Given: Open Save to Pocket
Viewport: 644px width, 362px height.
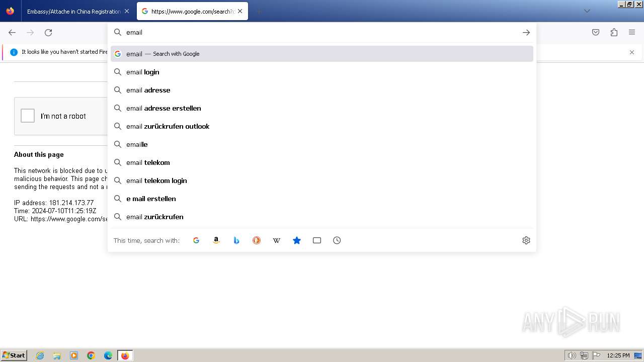Looking at the screenshot, I should click(x=596, y=32).
